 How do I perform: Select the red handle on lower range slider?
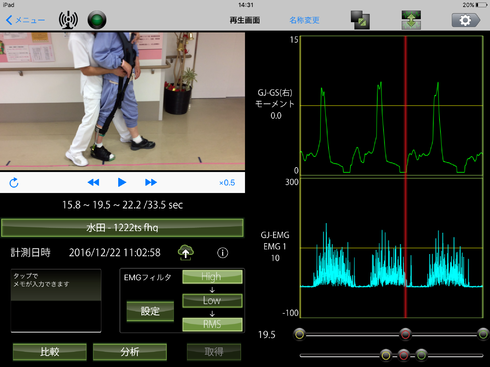(403, 355)
